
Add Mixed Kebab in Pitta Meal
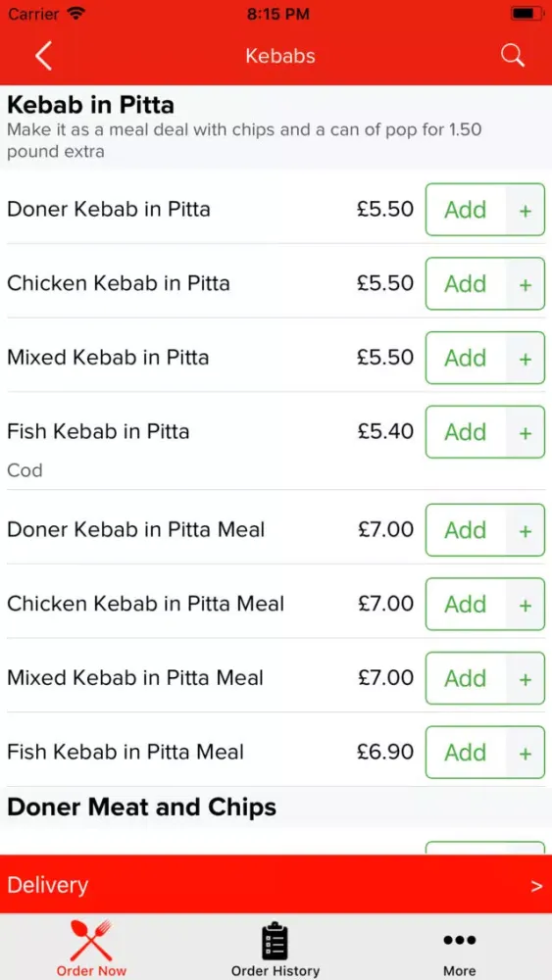click(x=466, y=678)
